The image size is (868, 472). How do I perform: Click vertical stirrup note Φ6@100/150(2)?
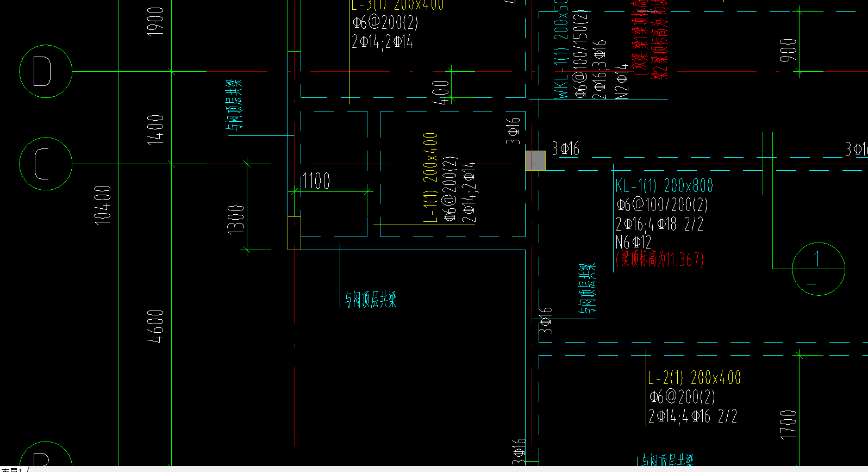pos(580,54)
